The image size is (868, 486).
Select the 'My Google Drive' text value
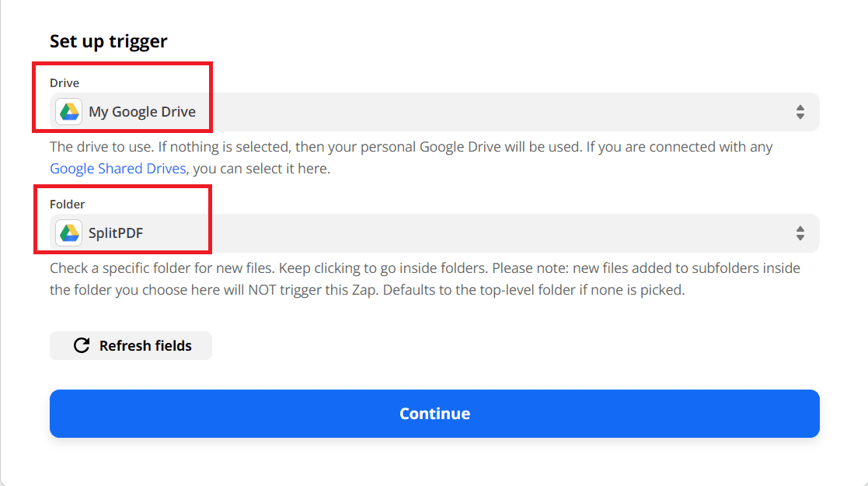142,112
